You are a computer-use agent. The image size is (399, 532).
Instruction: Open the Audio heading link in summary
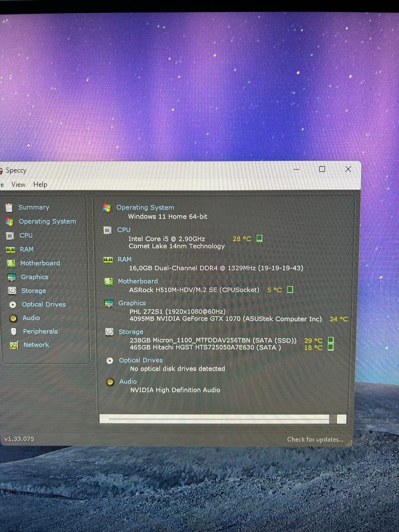pyautogui.click(x=128, y=382)
